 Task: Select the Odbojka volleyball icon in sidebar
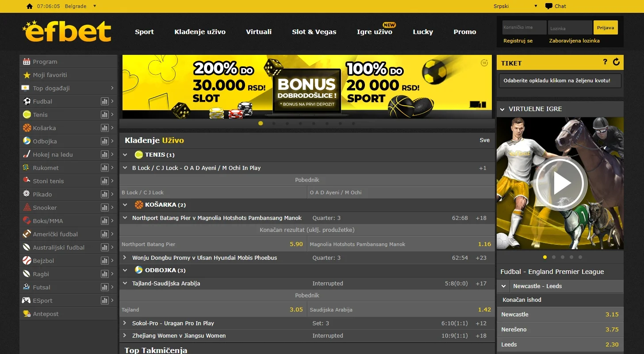27,141
